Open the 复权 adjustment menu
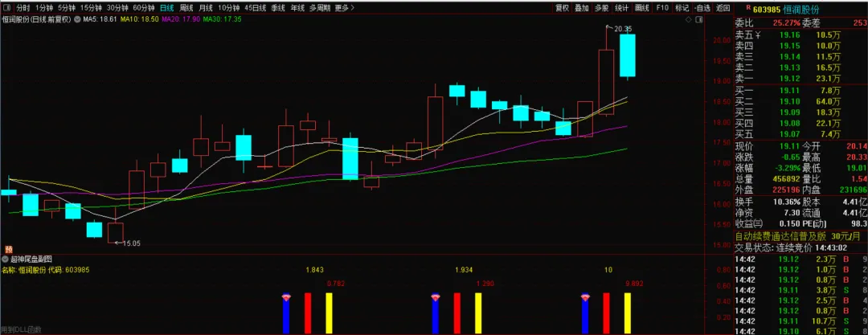Screen dimensions: 868x335 pos(563,8)
